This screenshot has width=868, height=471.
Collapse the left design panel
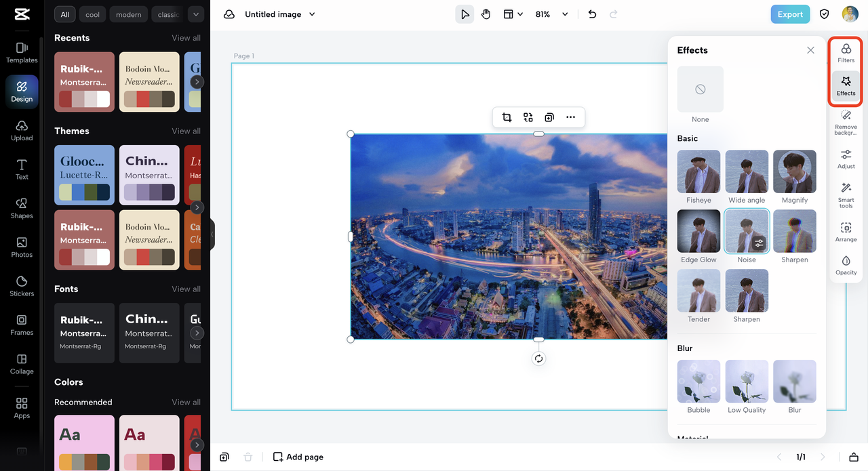[212, 234]
